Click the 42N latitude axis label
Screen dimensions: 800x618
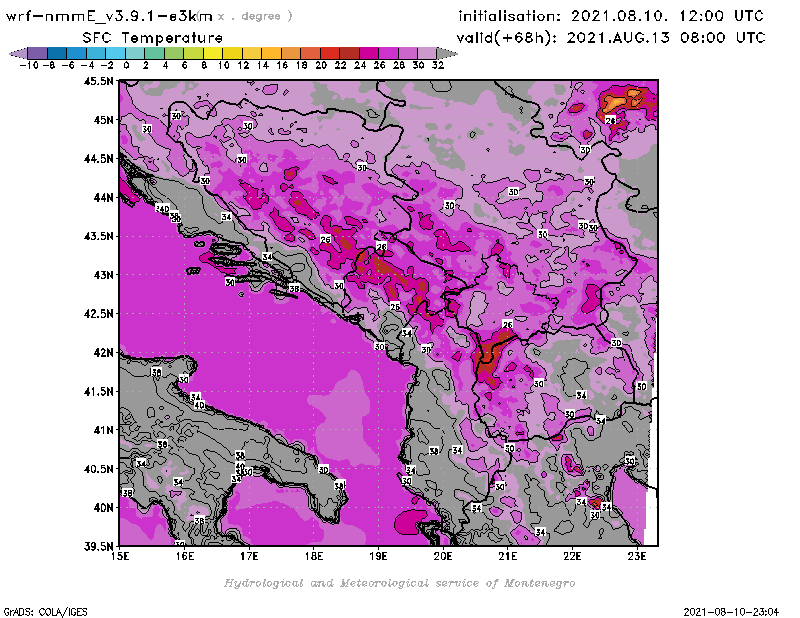pos(103,353)
